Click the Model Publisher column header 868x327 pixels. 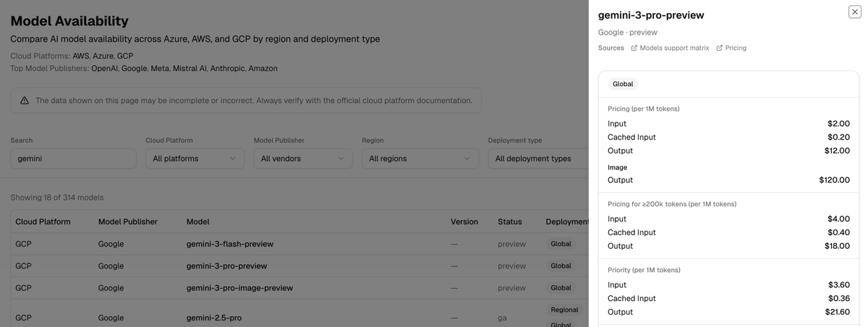point(127,221)
